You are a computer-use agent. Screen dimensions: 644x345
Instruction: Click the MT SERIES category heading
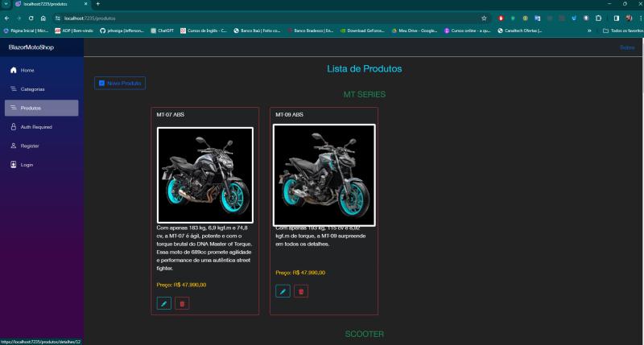[x=365, y=94]
